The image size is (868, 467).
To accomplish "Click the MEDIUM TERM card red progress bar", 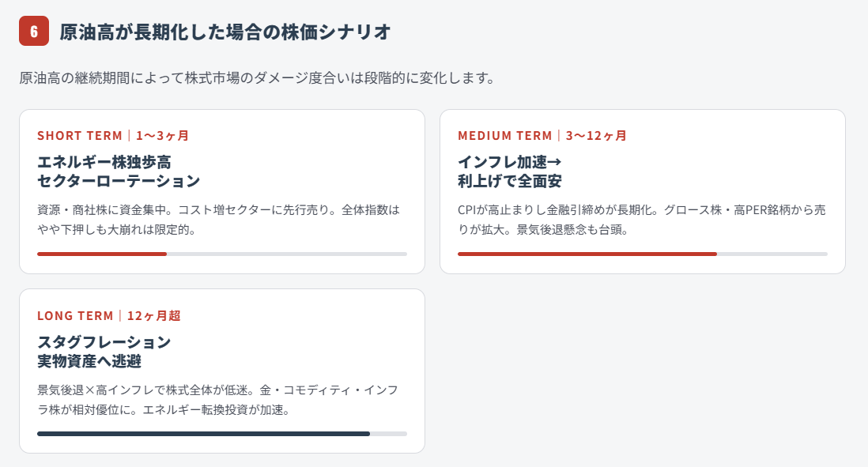I will [587, 254].
